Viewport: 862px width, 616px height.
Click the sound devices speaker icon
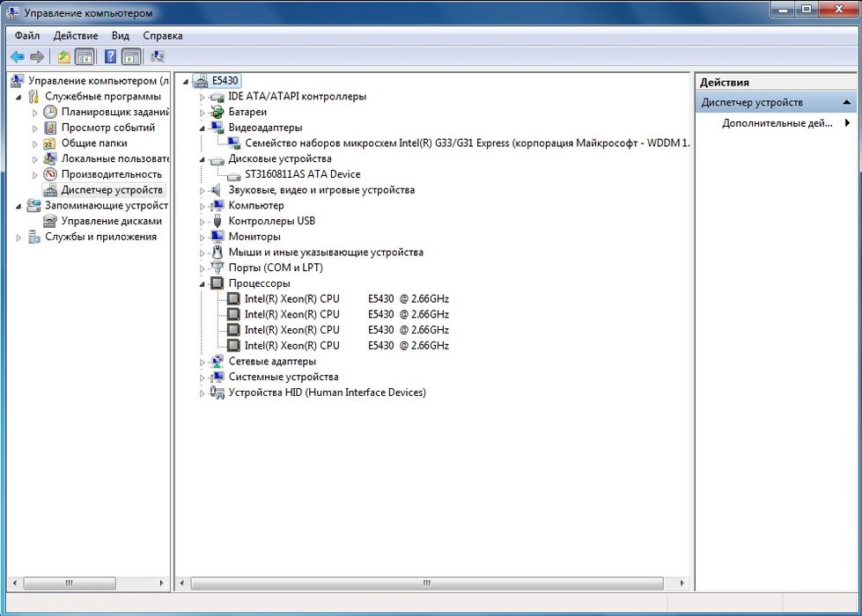click(x=217, y=190)
